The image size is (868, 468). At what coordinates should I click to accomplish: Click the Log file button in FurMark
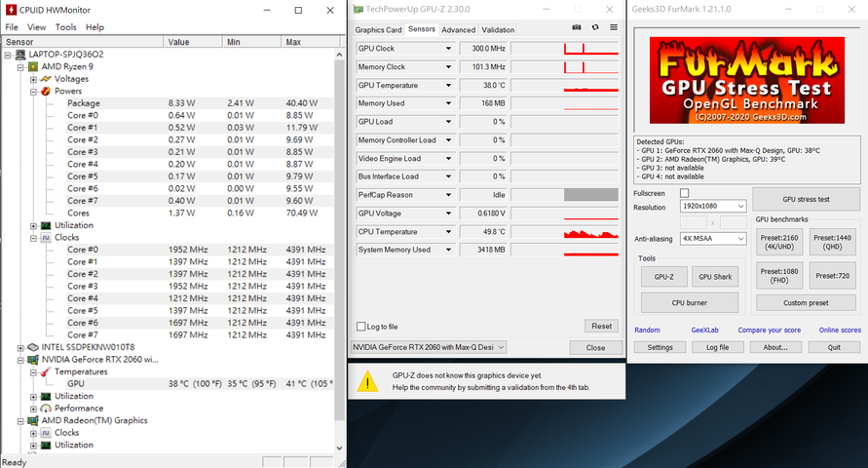[717, 347]
